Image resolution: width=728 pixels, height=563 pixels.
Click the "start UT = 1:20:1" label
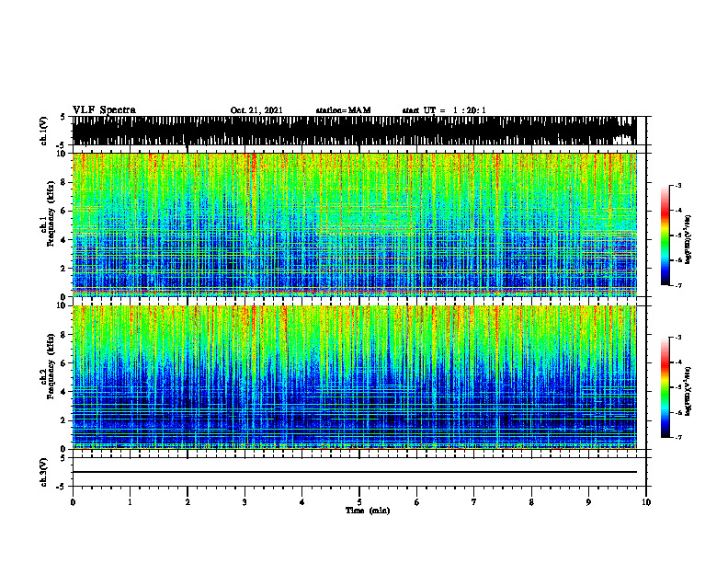tap(444, 110)
